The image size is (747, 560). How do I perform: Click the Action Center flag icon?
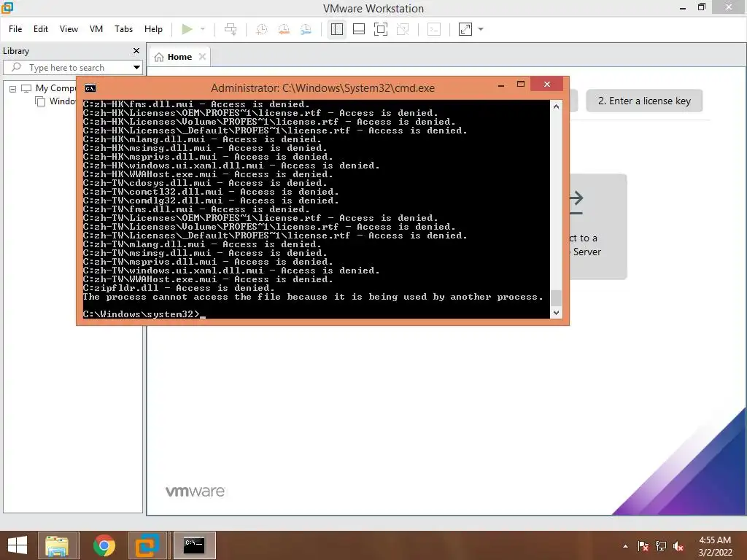click(x=643, y=546)
